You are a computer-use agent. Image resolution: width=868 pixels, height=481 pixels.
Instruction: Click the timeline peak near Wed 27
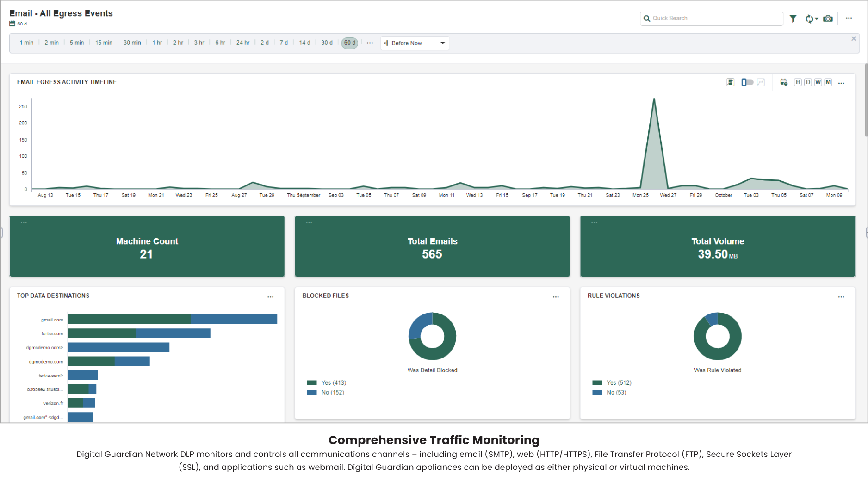[654, 99]
